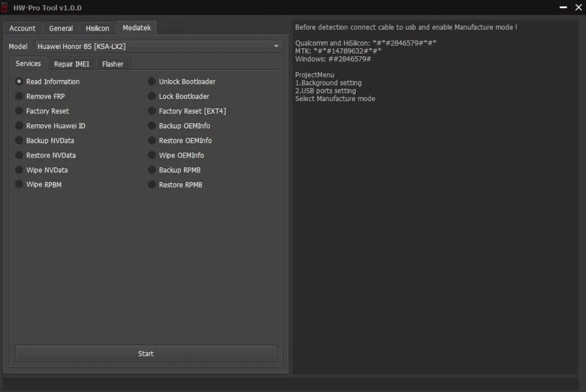586x392 pixels.
Task: Click the HW-Pro Tool app icon in title bar
Action: (5, 8)
